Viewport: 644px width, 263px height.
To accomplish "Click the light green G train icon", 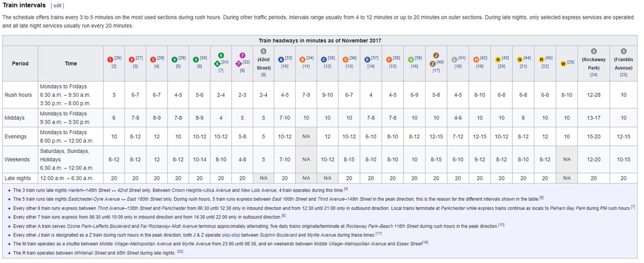I will (411, 59).
